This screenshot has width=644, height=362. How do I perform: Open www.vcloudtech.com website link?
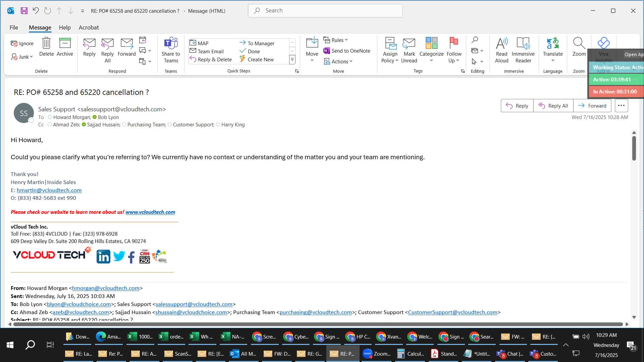click(150, 212)
